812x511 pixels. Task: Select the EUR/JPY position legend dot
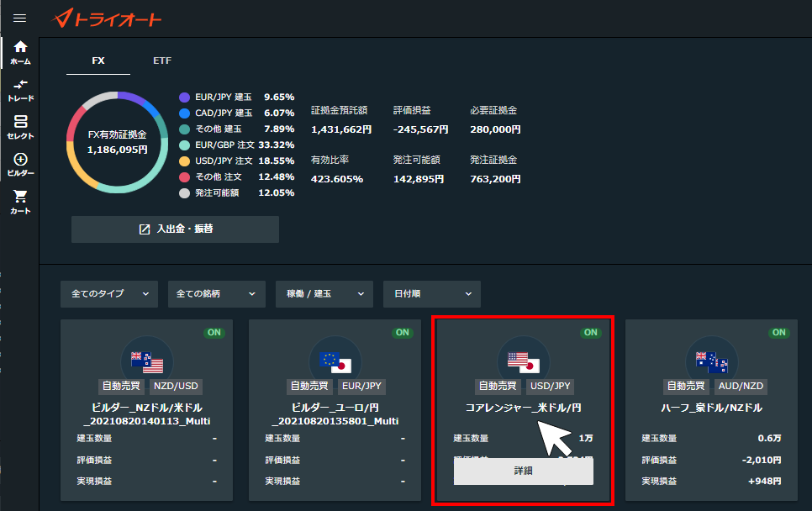click(184, 97)
